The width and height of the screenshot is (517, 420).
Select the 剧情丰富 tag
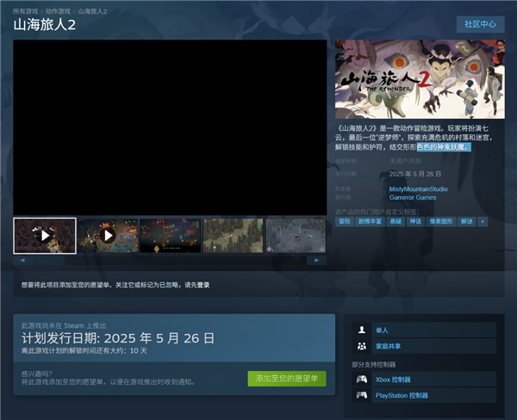[x=370, y=221]
